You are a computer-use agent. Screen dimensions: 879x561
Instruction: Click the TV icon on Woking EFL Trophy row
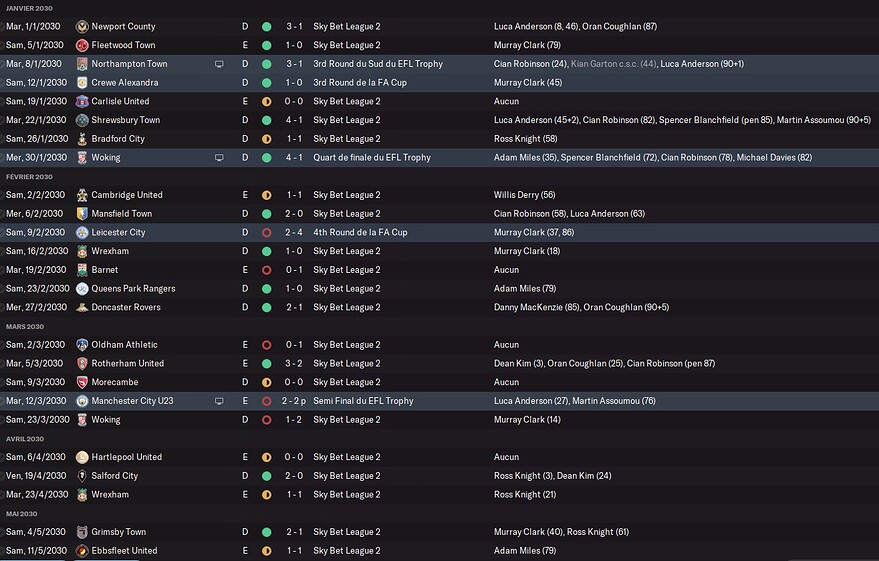pos(219,158)
